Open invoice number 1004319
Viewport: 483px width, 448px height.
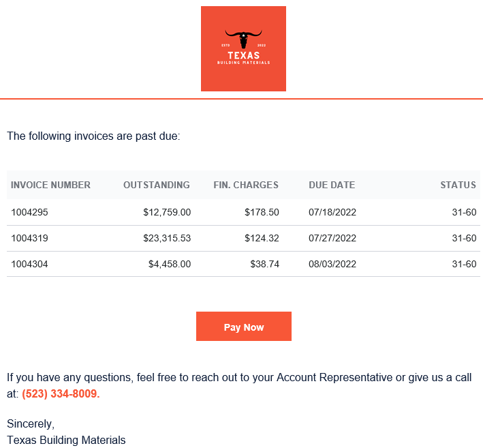tap(29, 239)
